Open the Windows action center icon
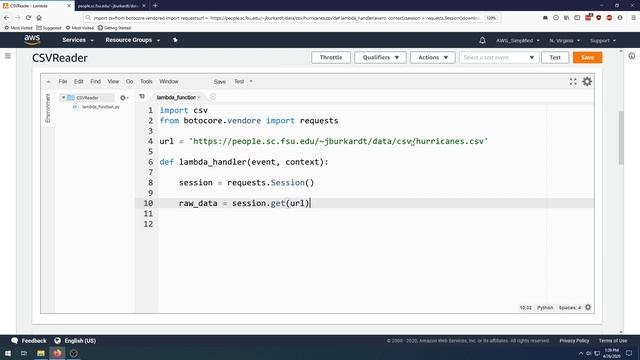 (629, 353)
